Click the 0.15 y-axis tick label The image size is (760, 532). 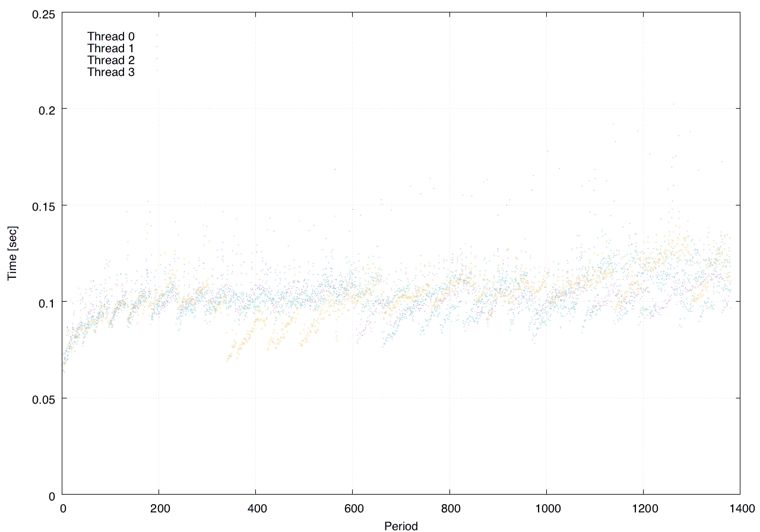tap(43, 206)
